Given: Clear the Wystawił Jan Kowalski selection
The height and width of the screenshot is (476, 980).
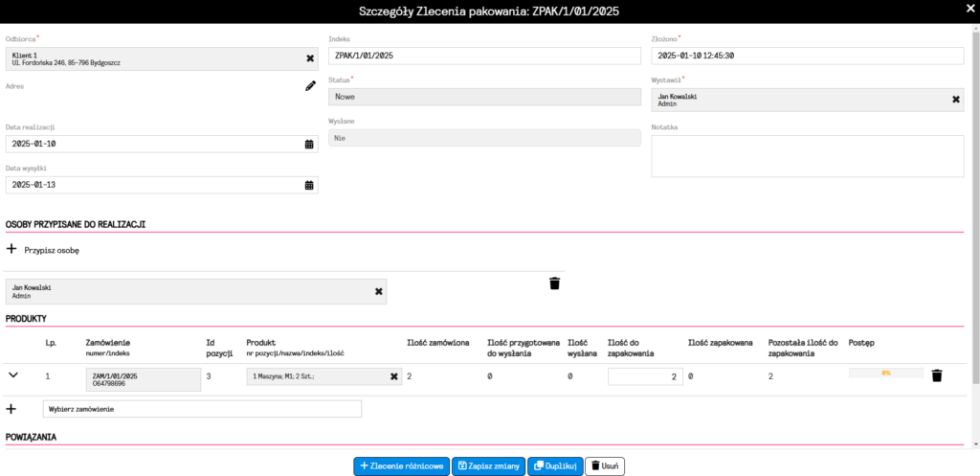Looking at the screenshot, I should (955, 99).
